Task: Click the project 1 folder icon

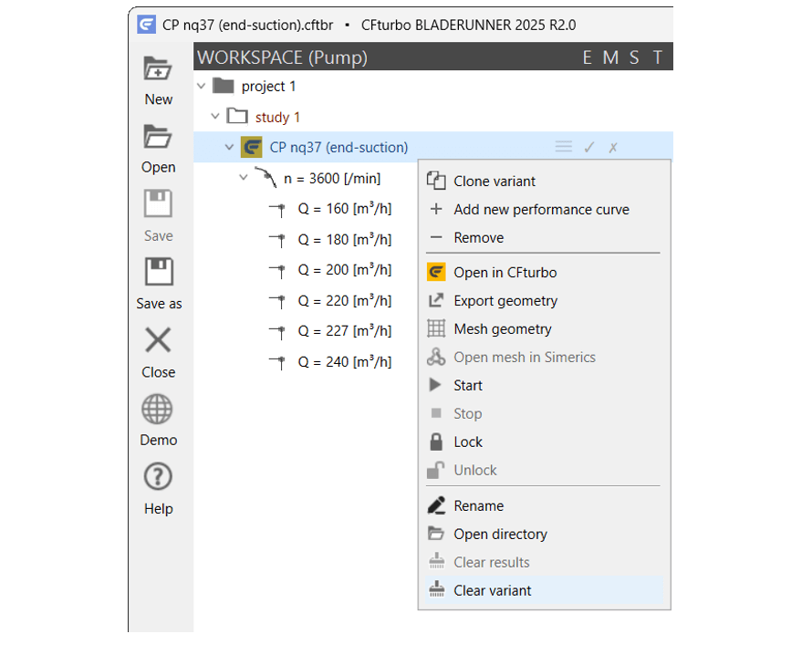Action: click(x=224, y=86)
